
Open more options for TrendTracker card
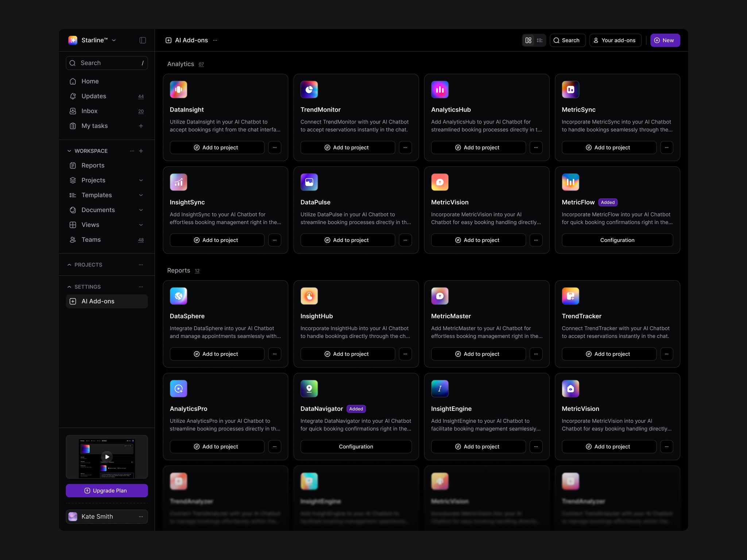[666, 354]
